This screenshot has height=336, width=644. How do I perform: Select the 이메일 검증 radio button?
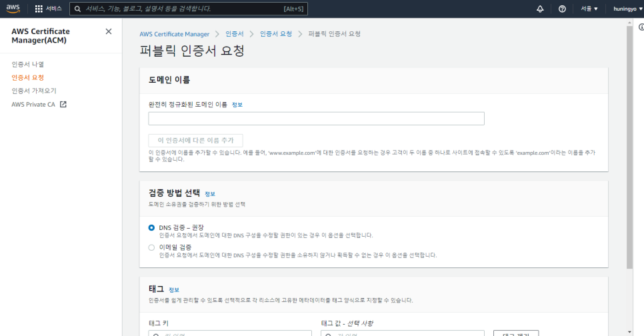pyautogui.click(x=151, y=247)
